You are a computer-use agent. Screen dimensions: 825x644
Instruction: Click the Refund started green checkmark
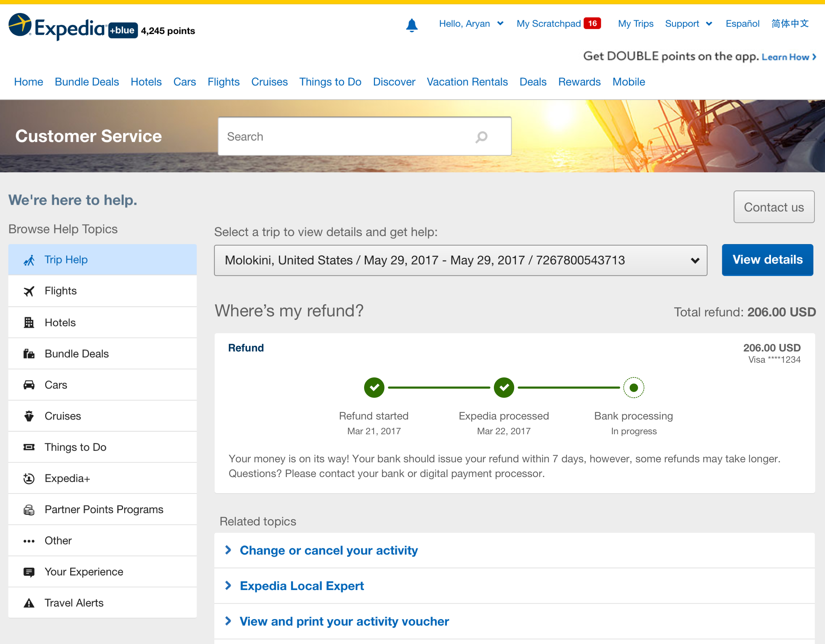[x=374, y=388]
